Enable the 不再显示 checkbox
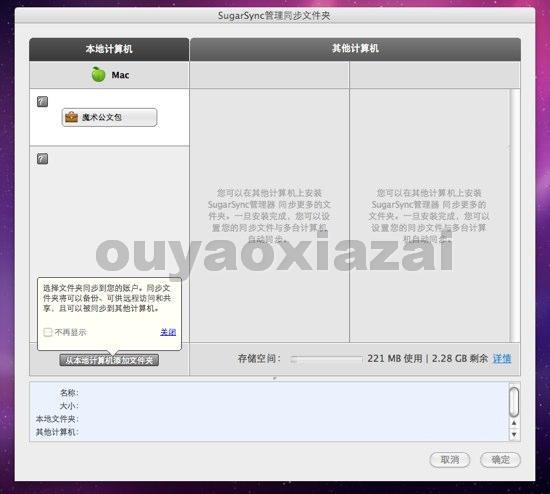The image size is (550, 494). click(x=48, y=332)
